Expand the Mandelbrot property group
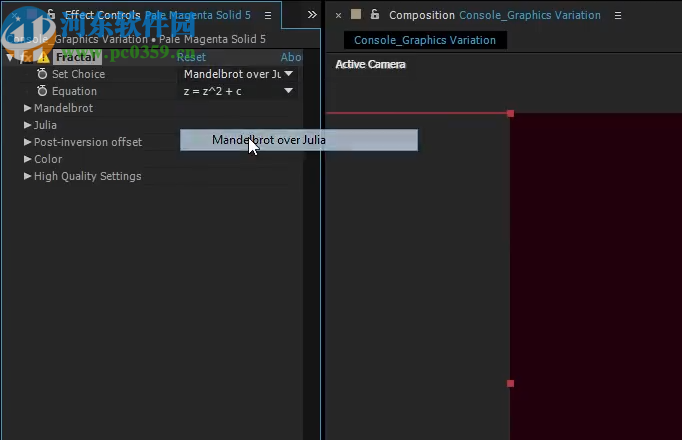 (27, 108)
